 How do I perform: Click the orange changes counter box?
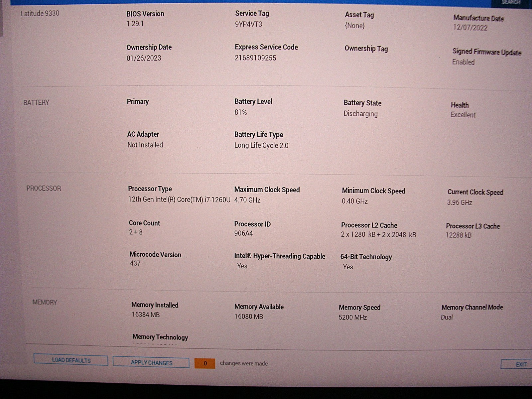coord(205,363)
